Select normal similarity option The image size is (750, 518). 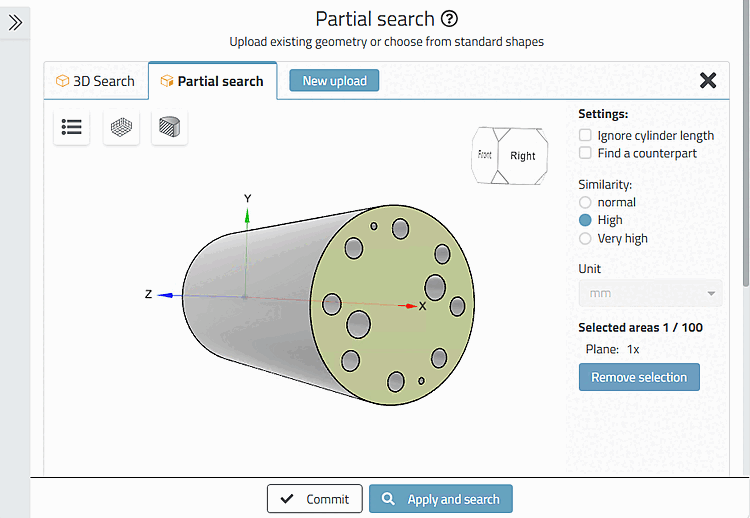tap(585, 202)
